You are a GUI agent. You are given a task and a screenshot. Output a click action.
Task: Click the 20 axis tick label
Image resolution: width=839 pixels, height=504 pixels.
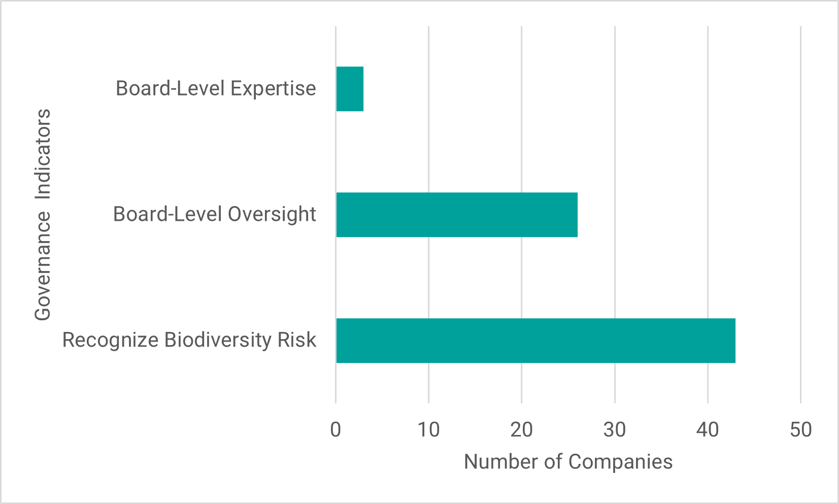coord(522,430)
